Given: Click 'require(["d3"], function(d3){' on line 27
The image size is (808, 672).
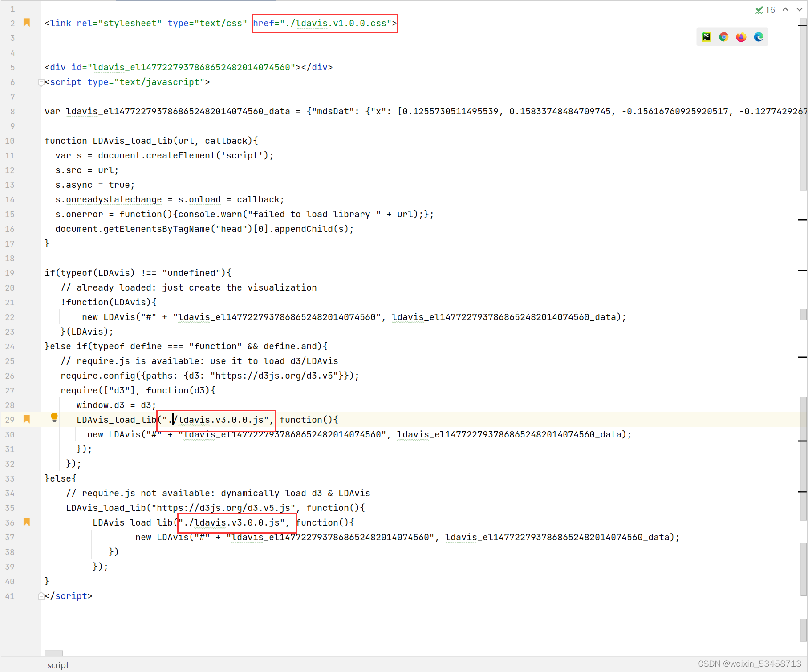Looking at the screenshot, I should [138, 390].
